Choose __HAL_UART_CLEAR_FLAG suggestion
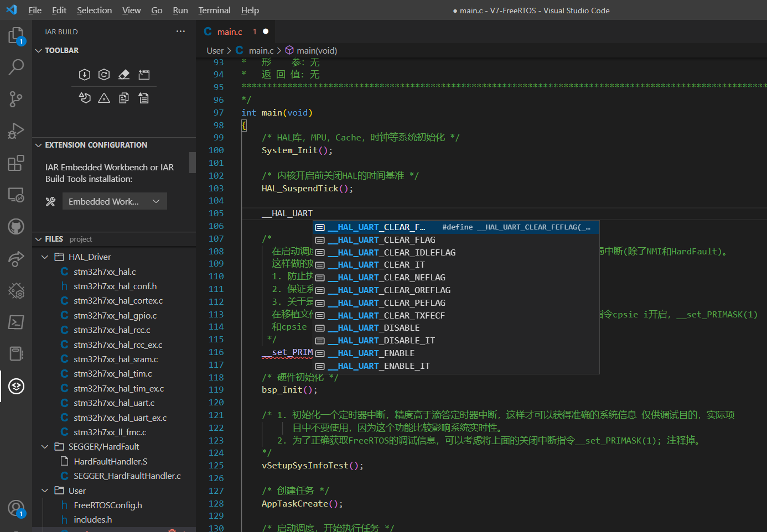This screenshot has height=532, width=767. 456,240
